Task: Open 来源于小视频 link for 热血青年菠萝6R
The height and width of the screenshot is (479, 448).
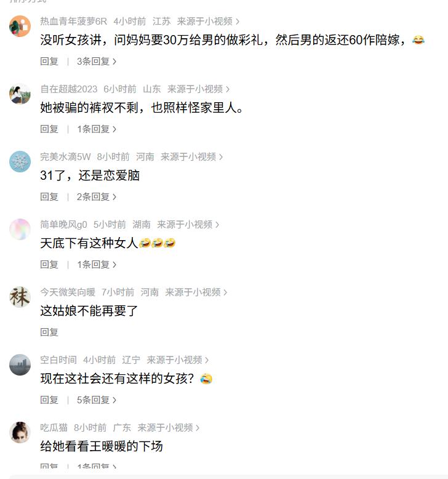Action: pyautogui.click(x=208, y=22)
